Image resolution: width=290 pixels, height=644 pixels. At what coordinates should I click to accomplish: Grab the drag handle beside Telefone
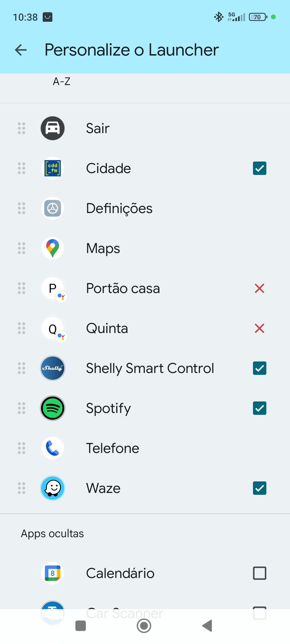[x=21, y=448]
